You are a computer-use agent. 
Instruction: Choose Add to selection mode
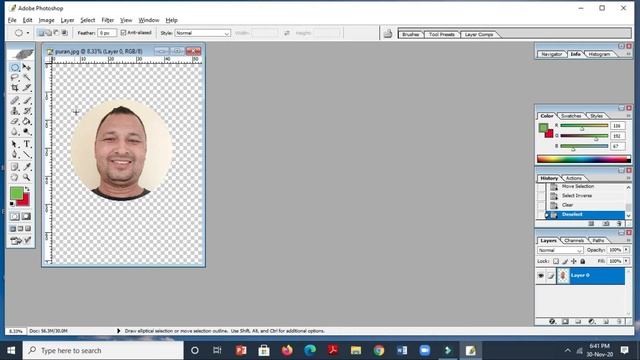(48, 33)
